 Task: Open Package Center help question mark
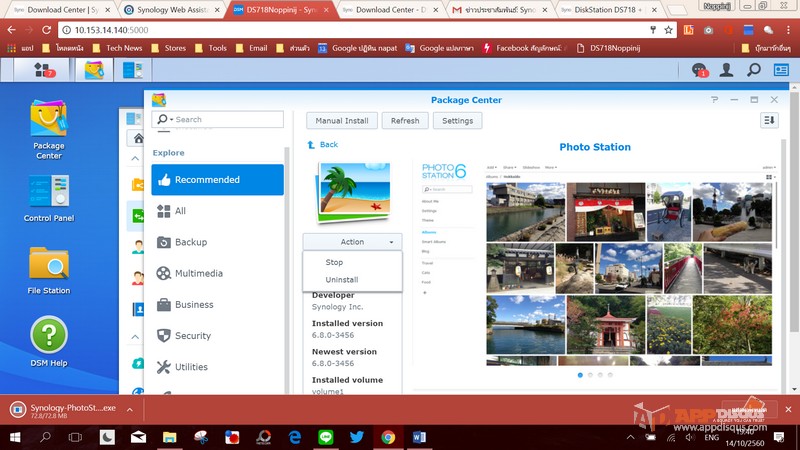[714, 100]
